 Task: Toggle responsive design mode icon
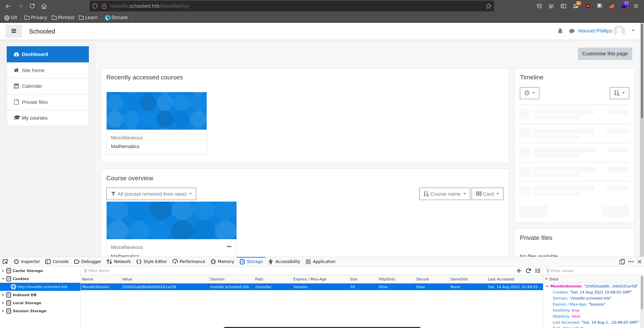point(622,262)
